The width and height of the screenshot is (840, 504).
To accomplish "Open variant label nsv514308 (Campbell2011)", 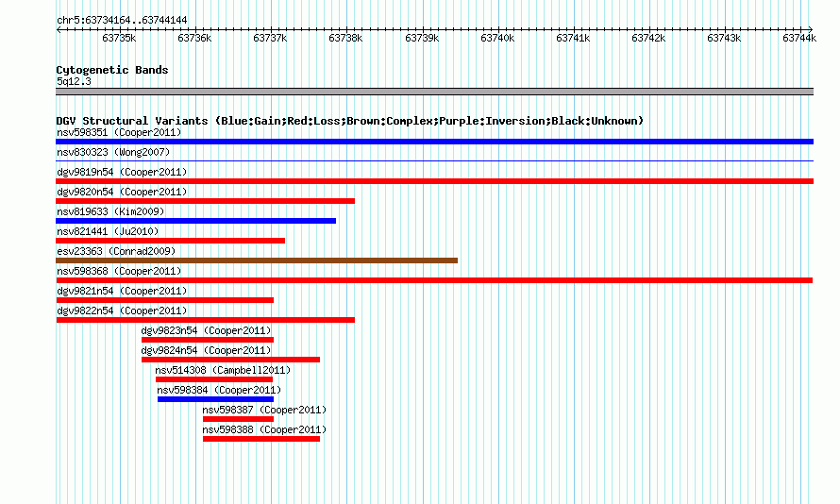I will tap(223, 370).
